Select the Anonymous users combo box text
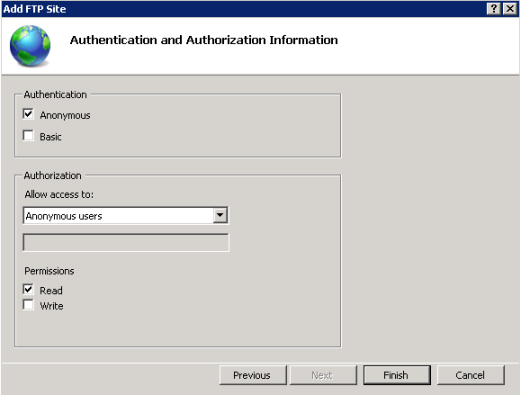The height and width of the screenshot is (395, 520). click(64, 216)
